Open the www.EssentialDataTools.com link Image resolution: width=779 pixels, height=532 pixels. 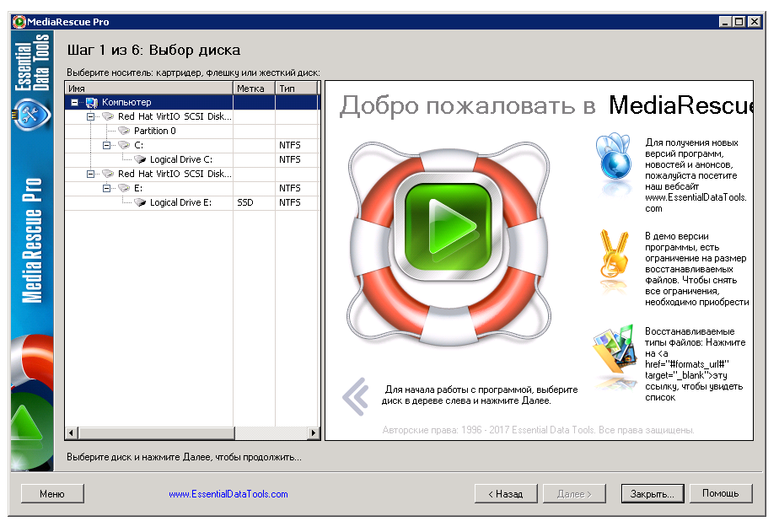pyautogui.click(x=228, y=494)
